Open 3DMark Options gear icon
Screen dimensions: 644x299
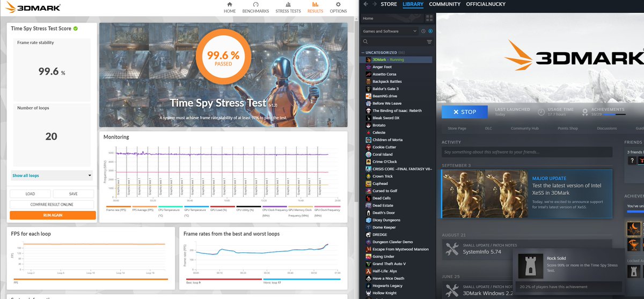click(x=338, y=4)
